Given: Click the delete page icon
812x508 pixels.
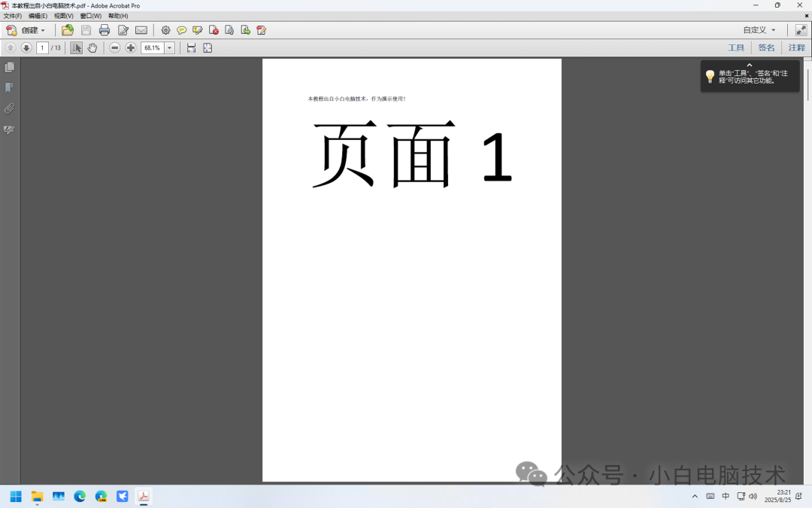Looking at the screenshot, I should 214,30.
